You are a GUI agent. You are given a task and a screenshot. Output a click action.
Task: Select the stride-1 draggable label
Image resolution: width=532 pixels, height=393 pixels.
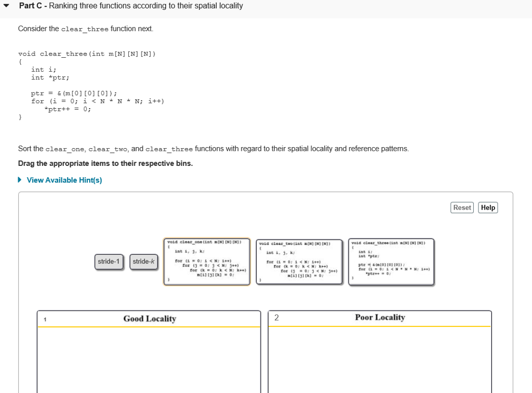pos(109,261)
